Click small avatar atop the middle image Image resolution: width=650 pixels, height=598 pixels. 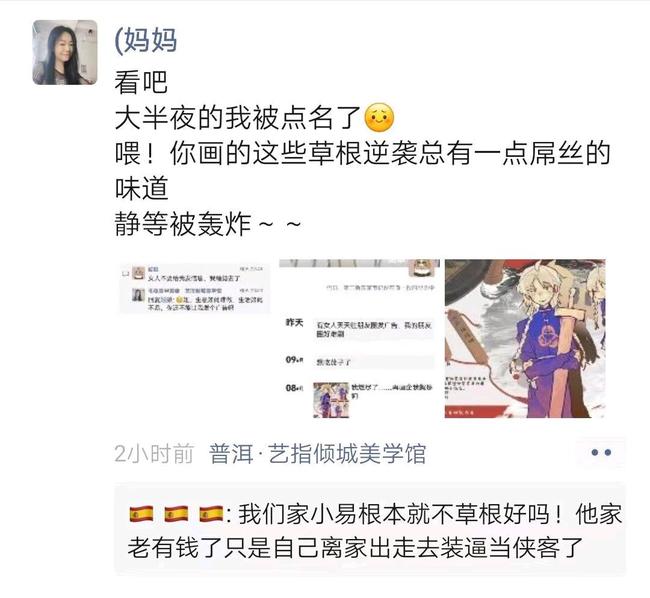[x=423, y=268]
